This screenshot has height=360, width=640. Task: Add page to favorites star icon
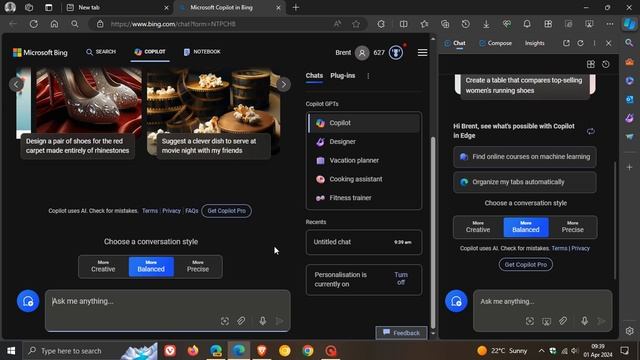tap(356, 24)
